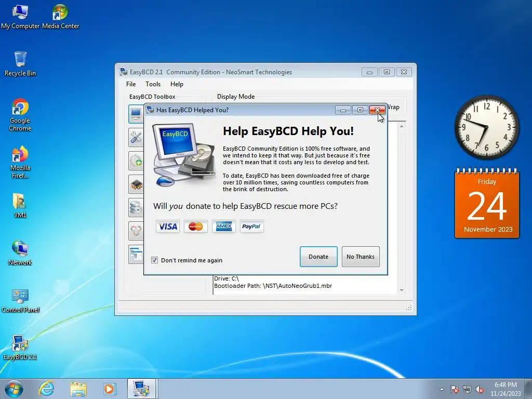Open My Computer desktop icon

(20, 16)
